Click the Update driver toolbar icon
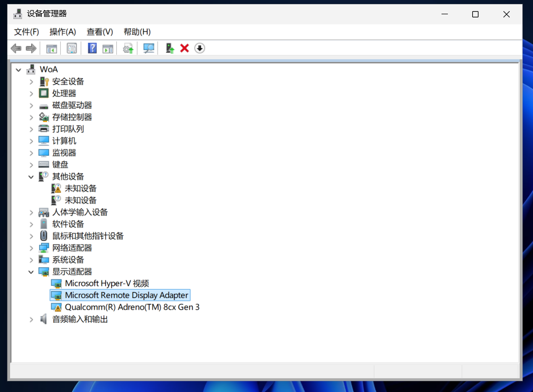Screen dimensions: 533x392 point(128,48)
